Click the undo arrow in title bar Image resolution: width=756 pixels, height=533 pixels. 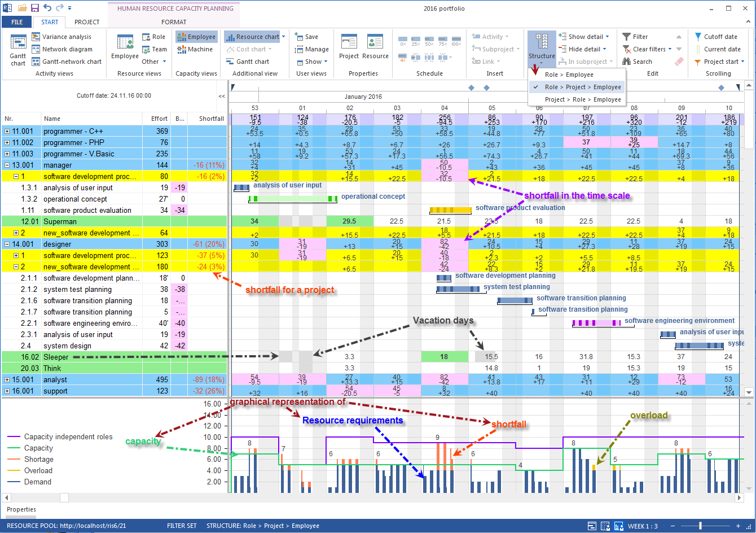(x=47, y=8)
